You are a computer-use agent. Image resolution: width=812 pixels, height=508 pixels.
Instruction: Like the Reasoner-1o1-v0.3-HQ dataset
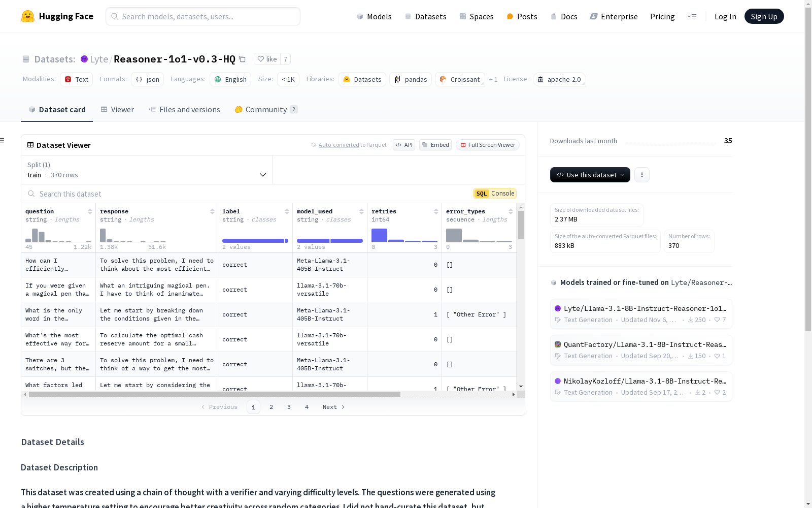point(267,59)
